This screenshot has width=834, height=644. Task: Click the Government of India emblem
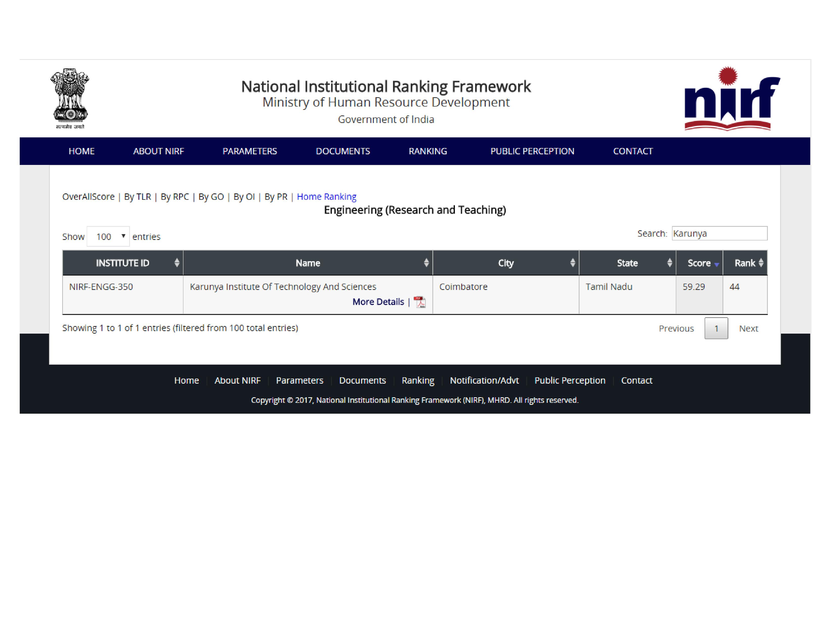pos(70,98)
